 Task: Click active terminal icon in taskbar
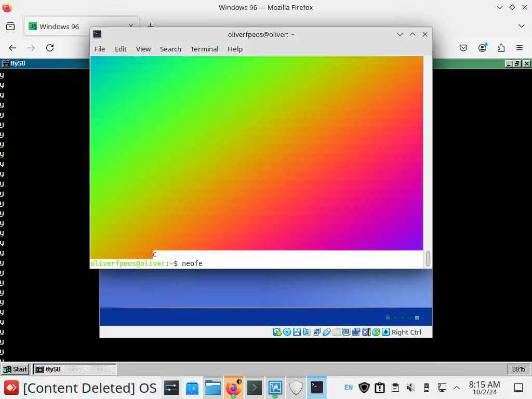point(316,388)
